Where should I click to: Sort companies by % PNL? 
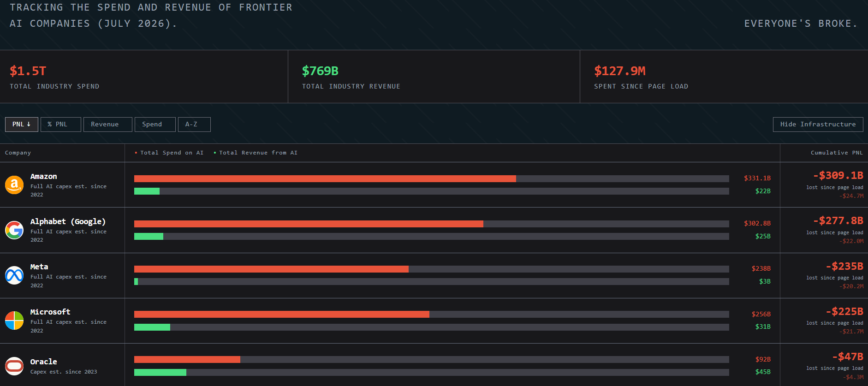coord(61,125)
